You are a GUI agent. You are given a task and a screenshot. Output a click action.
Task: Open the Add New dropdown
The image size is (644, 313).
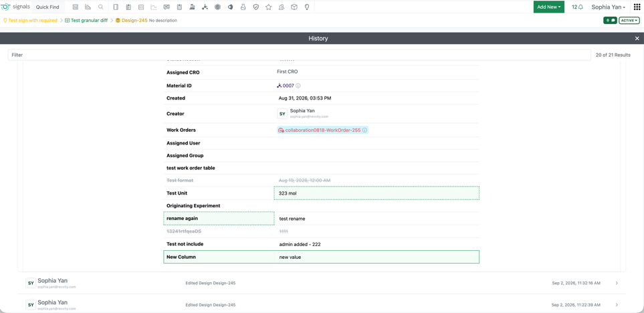tap(549, 7)
